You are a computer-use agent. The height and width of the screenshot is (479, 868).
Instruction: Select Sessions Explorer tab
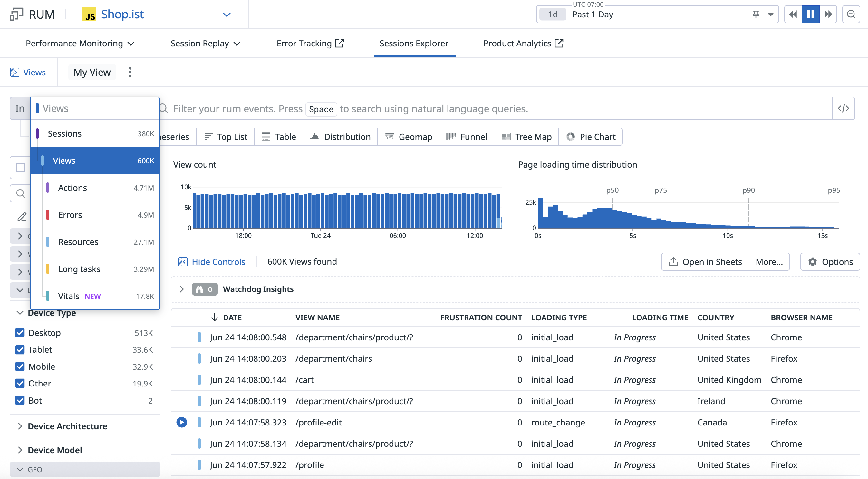click(414, 44)
